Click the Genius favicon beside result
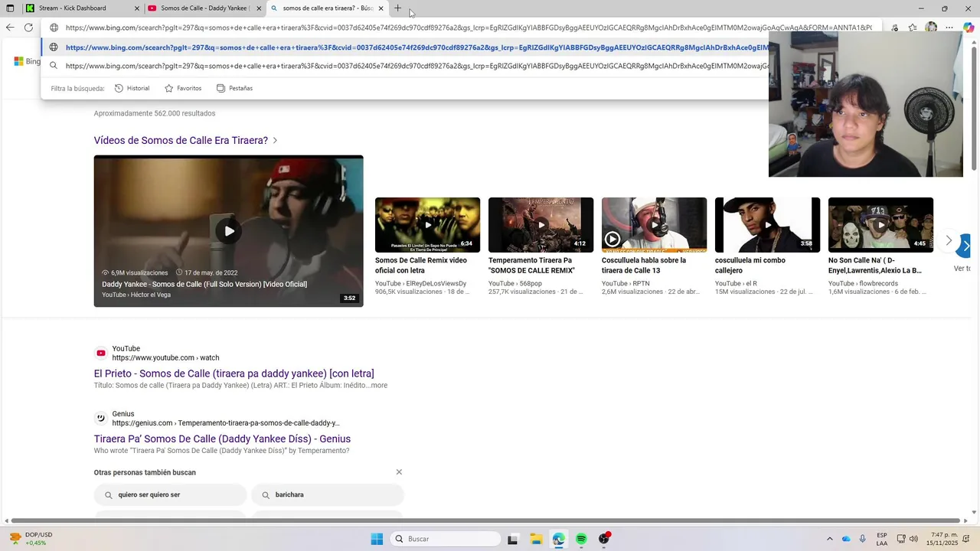Screen dimensions: 980x551 click(x=100, y=418)
